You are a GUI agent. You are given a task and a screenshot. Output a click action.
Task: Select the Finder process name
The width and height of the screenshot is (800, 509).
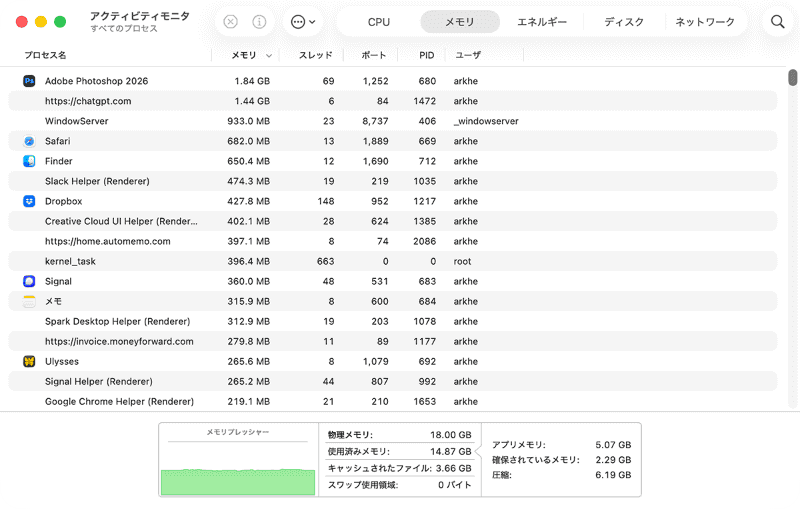point(59,161)
